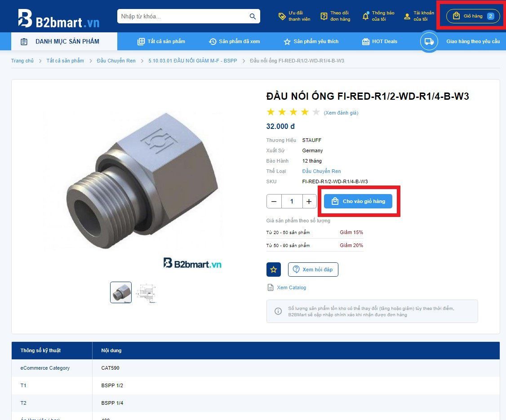Click Xem hỏi đáp button
The image size is (506, 420).
pyautogui.click(x=313, y=270)
